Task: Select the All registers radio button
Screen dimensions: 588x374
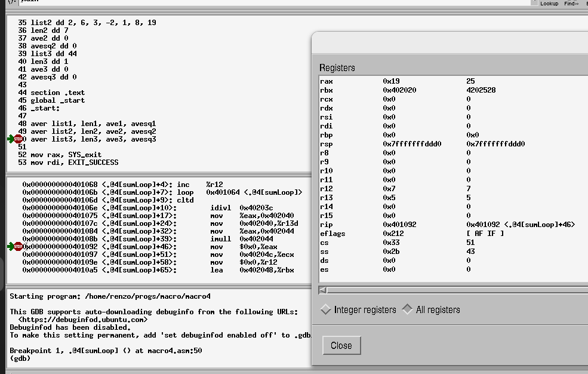Action: 431,309
